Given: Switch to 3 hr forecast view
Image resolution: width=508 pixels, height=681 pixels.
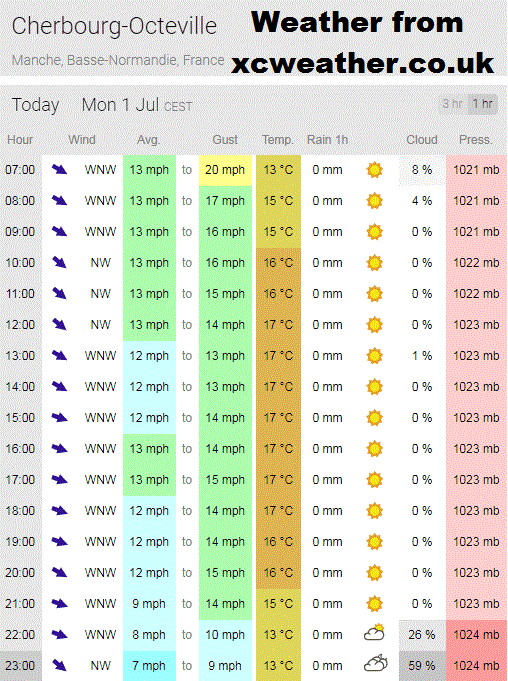Looking at the screenshot, I should (452, 104).
